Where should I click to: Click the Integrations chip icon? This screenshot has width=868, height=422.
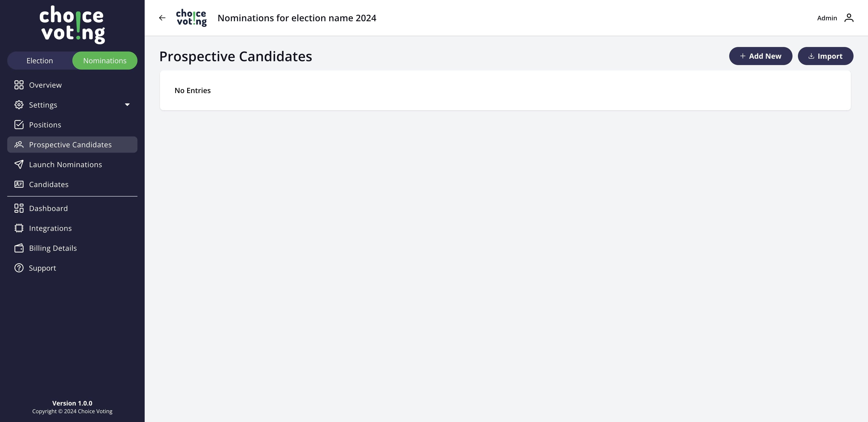click(x=19, y=228)
